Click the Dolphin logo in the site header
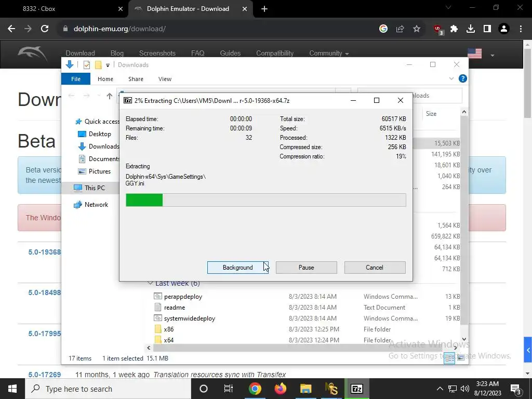Image resolution: width=532 pixels, height=399 pixels. [x=33, y=54]
